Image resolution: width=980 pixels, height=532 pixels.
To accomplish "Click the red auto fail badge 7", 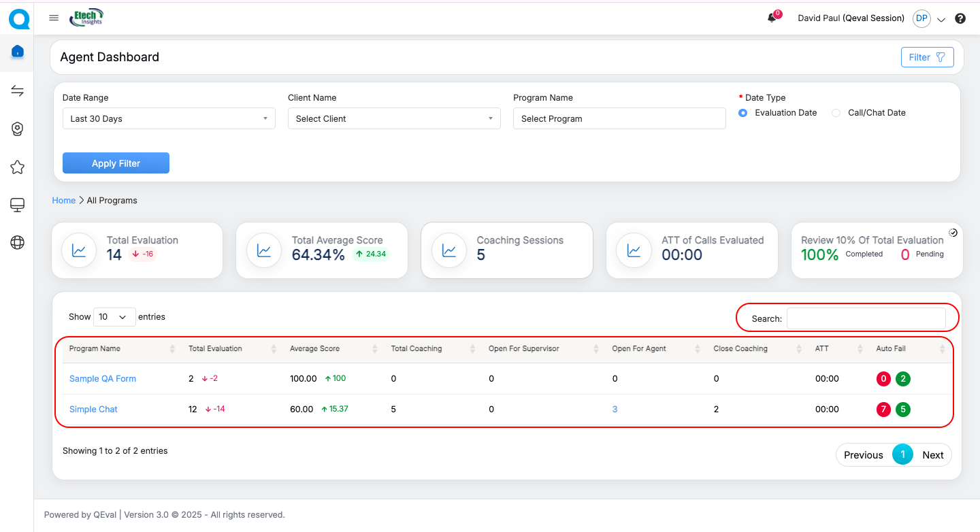I will [883, 410].
